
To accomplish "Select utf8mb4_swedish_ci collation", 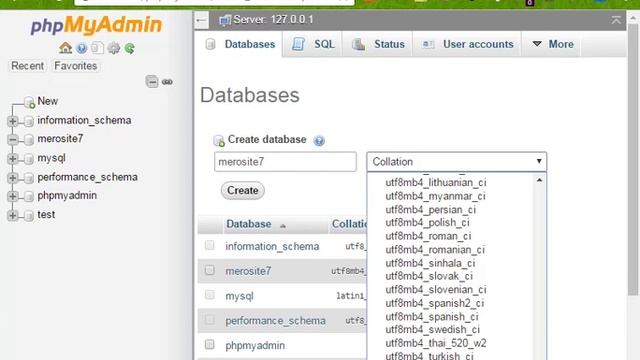I will (433, 329).
